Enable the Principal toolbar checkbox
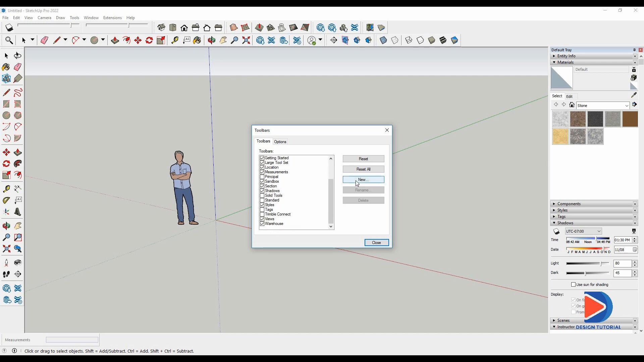Viewport: 644px width, 362px height. (262, 177)
